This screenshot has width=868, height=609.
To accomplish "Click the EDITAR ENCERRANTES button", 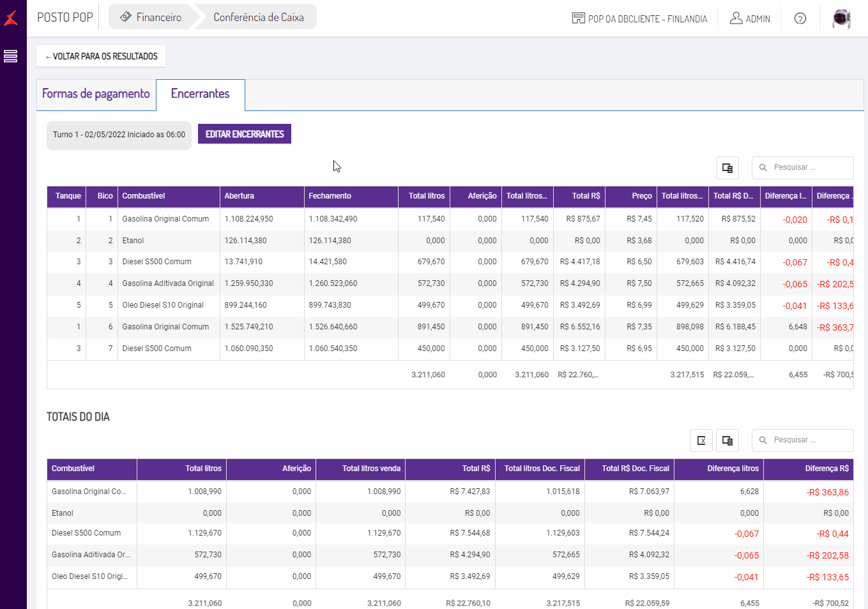I will (244, 134).
